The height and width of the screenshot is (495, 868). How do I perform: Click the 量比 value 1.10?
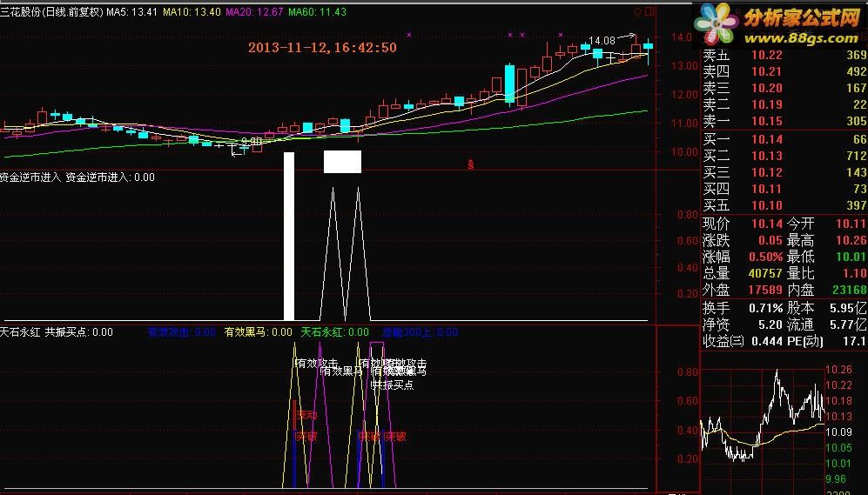855,273
